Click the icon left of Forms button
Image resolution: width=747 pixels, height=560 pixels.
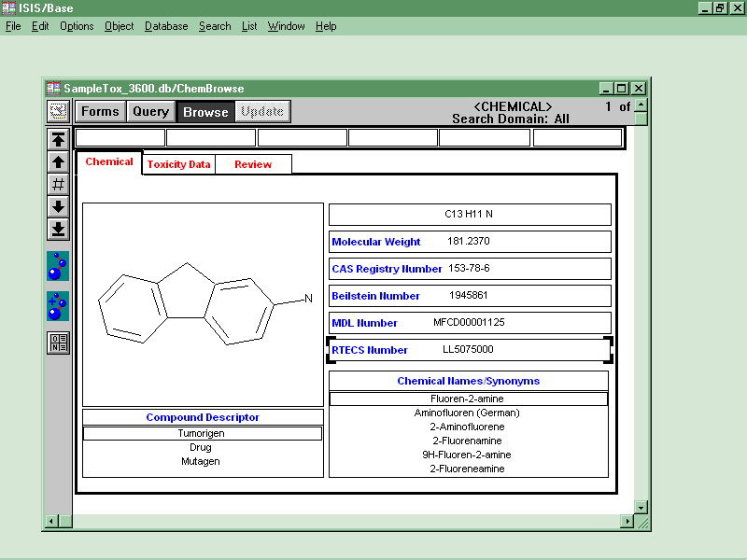point(58,111)
